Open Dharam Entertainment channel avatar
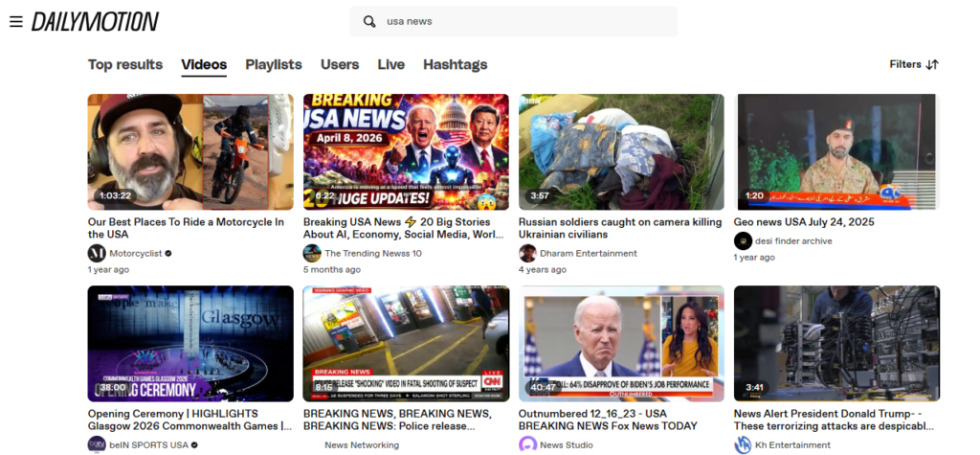 click(x=527, y=254)
